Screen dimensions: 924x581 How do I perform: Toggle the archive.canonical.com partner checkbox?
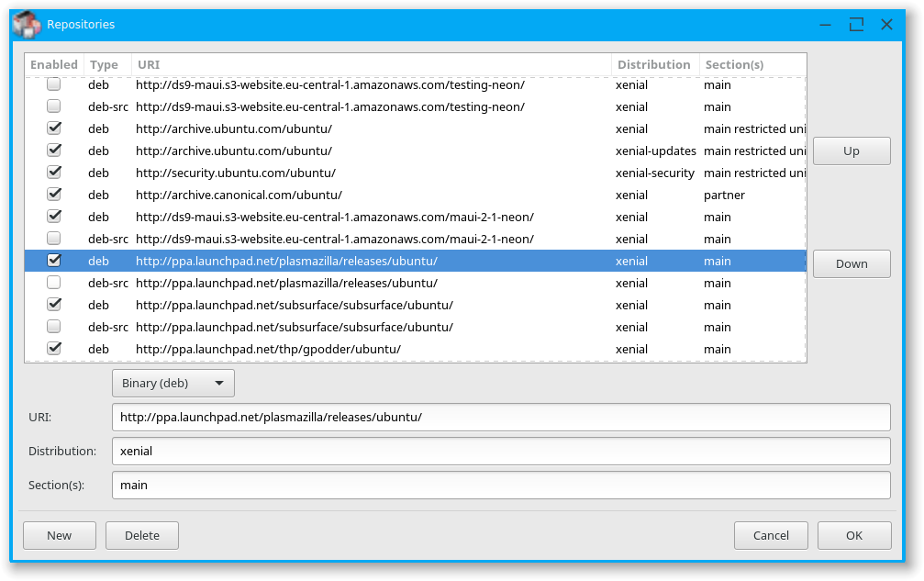point(54,195)
